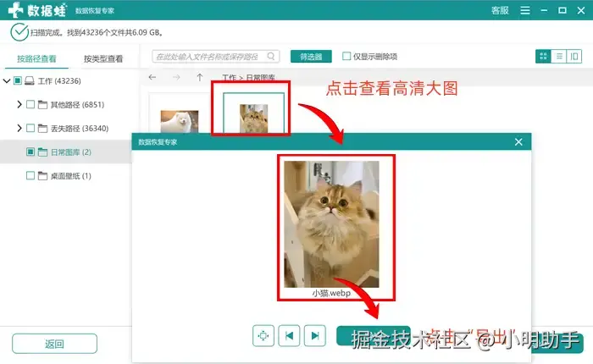Go up one folder level arrow
The height and width of the screenshot is (364, 593).
click(200, 77)
